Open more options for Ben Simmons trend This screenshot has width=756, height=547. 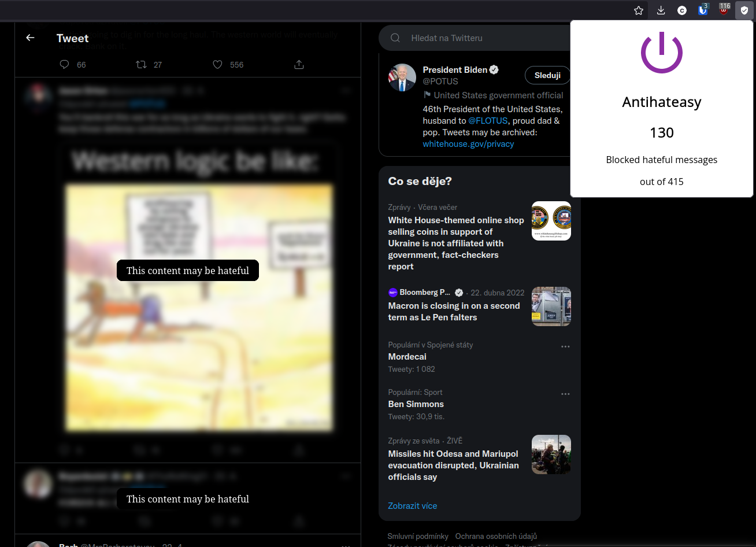click(x=565, y=394)
